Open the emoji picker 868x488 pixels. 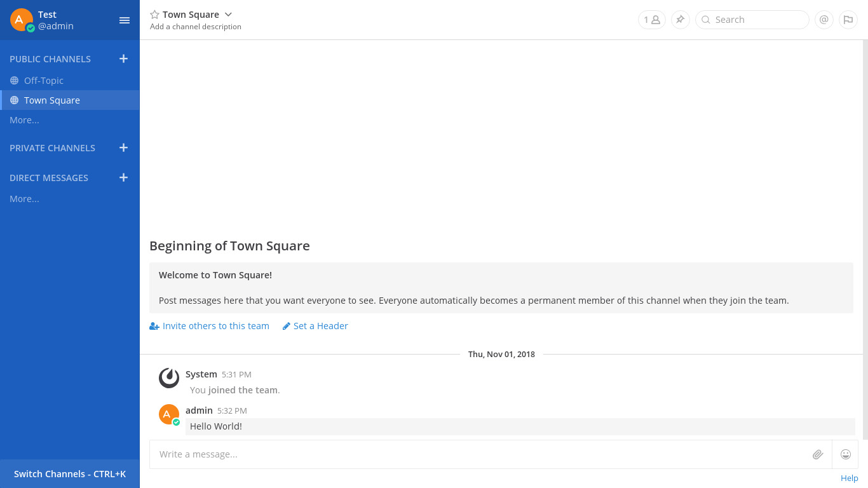[845, 454]
